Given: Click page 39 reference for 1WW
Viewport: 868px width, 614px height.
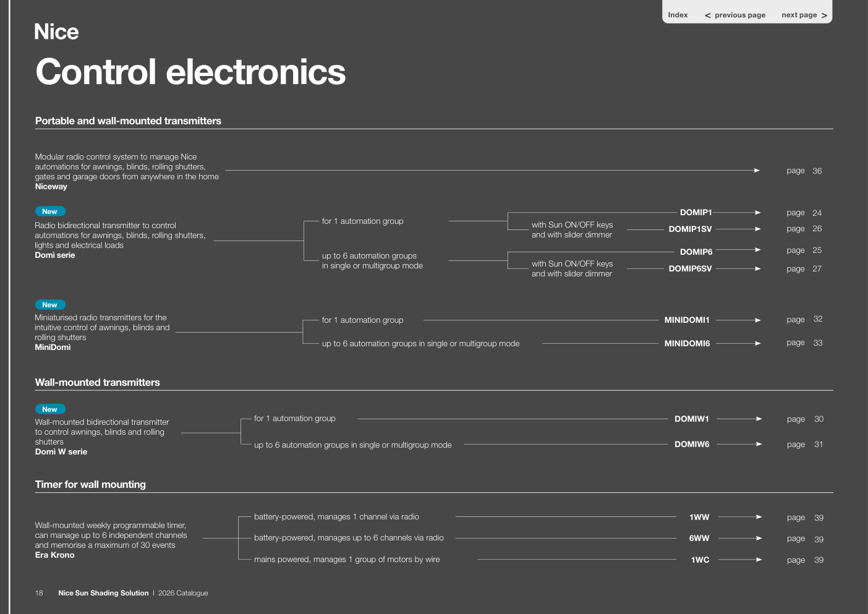Looking at the screenshot, I should point(805,518).
